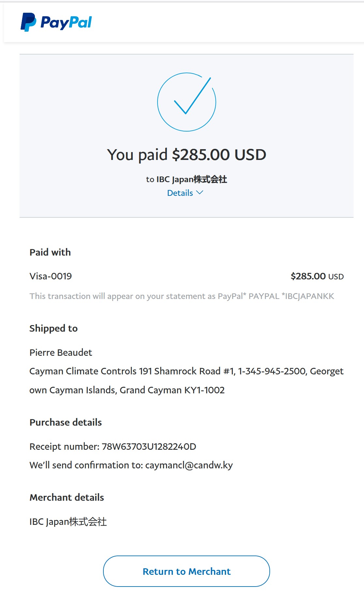Click the $285.00 USD amount beside Visa
This screenshot has height=596, width=364.
317,276
